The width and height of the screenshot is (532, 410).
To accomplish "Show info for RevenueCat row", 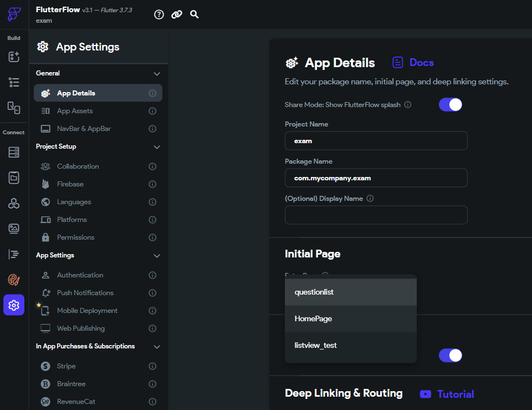I will pyautogui.click(x=153, y=402).
